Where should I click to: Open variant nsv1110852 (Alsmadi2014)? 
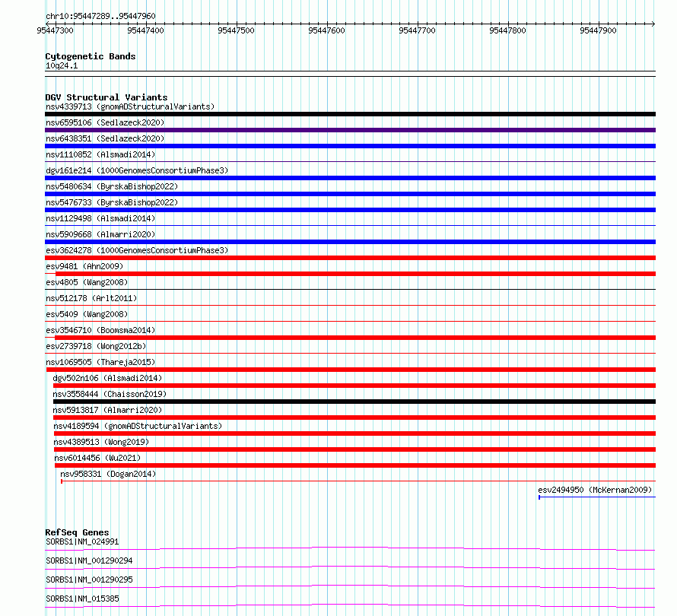click(100, 154)
